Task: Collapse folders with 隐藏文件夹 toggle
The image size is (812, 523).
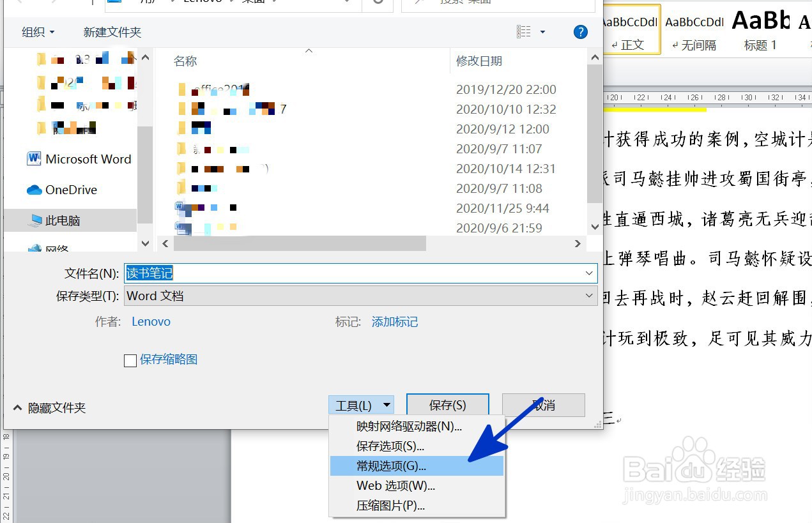Action: point(49,407)
